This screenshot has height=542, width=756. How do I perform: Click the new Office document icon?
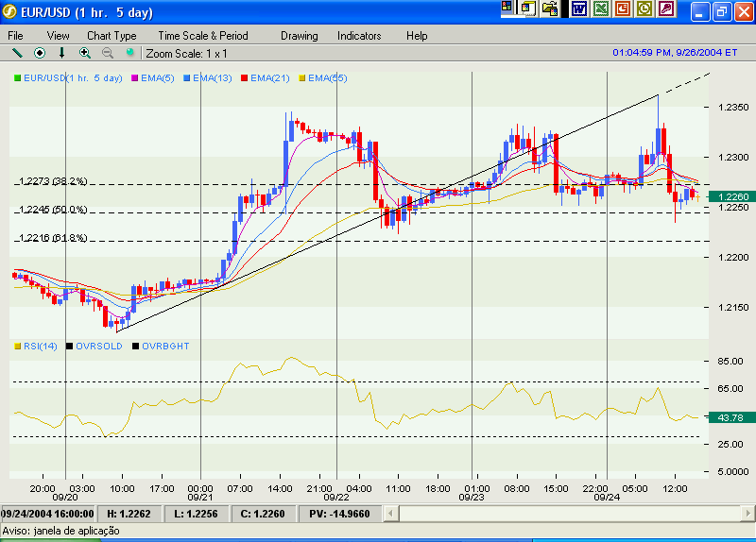point(528,8)
